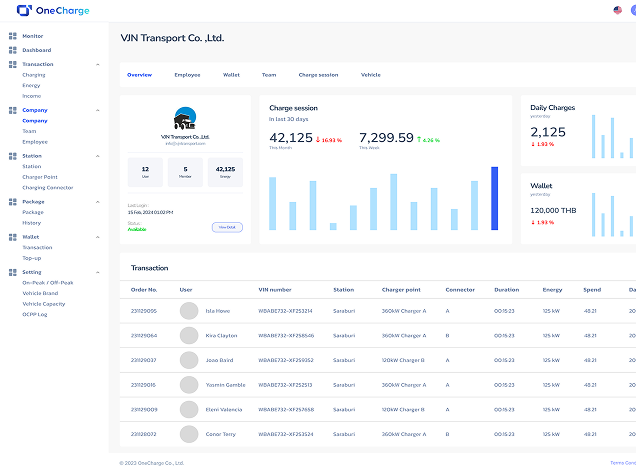Go to Income under Transaction

tap(32, 96)
